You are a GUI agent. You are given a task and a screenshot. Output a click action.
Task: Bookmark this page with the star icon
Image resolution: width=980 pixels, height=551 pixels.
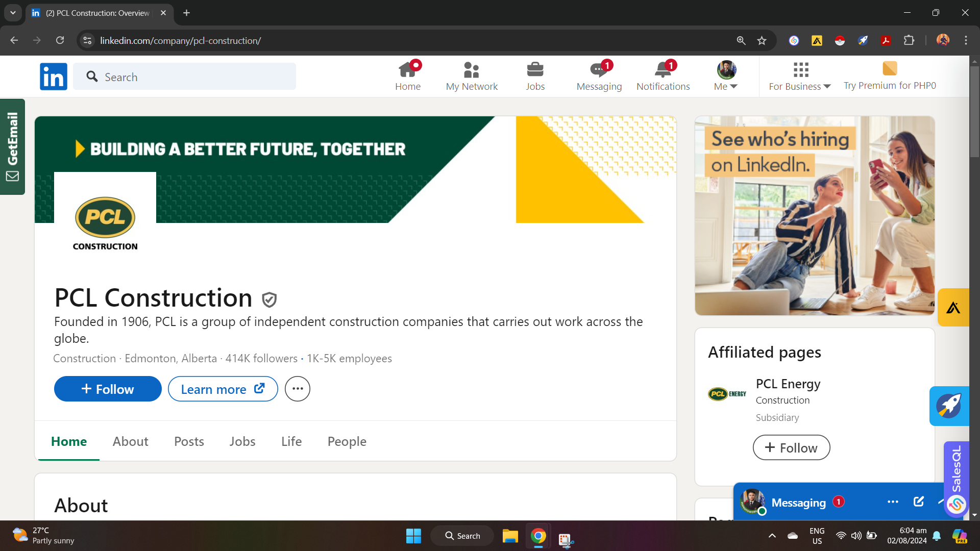click(x=762, y=41)
